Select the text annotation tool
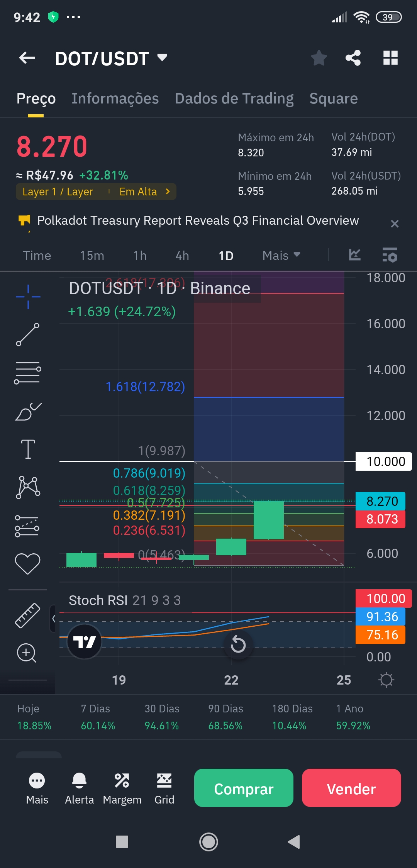 28,449
